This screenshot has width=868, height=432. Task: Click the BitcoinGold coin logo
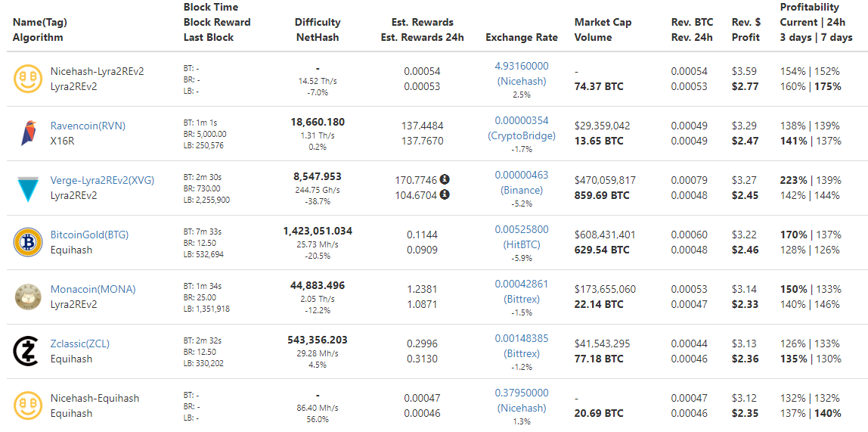pyautogui.click(x=27, y=242)
